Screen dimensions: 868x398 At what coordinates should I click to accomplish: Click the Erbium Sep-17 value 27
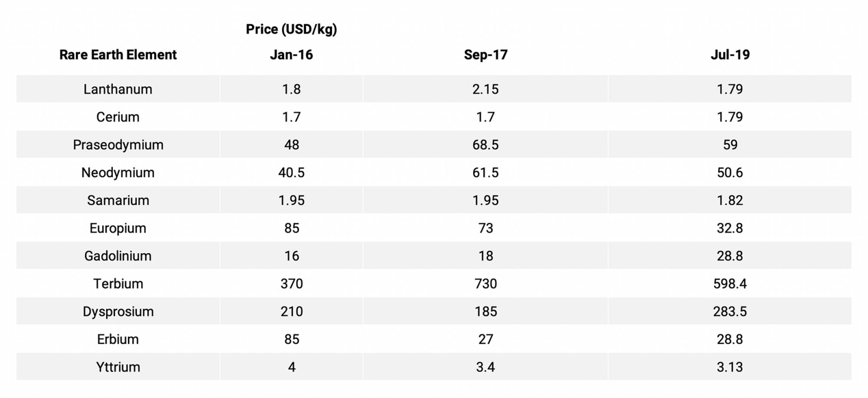486,339
